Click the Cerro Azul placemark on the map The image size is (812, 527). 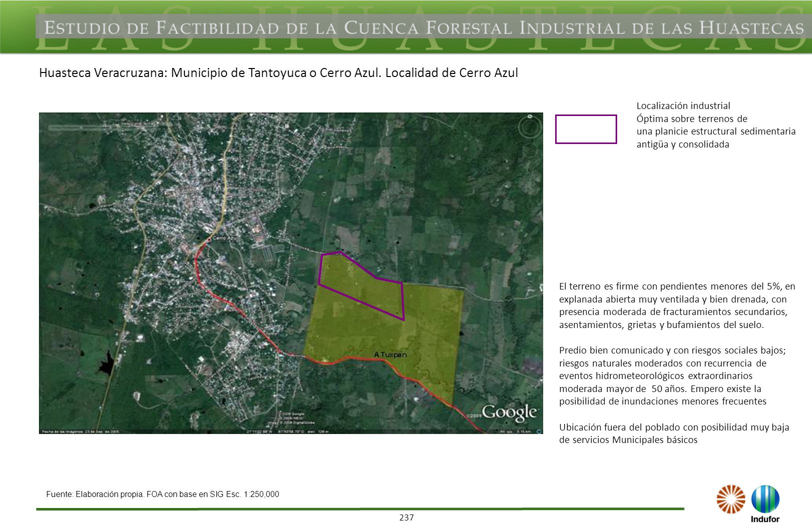click(x=209, y=239)
